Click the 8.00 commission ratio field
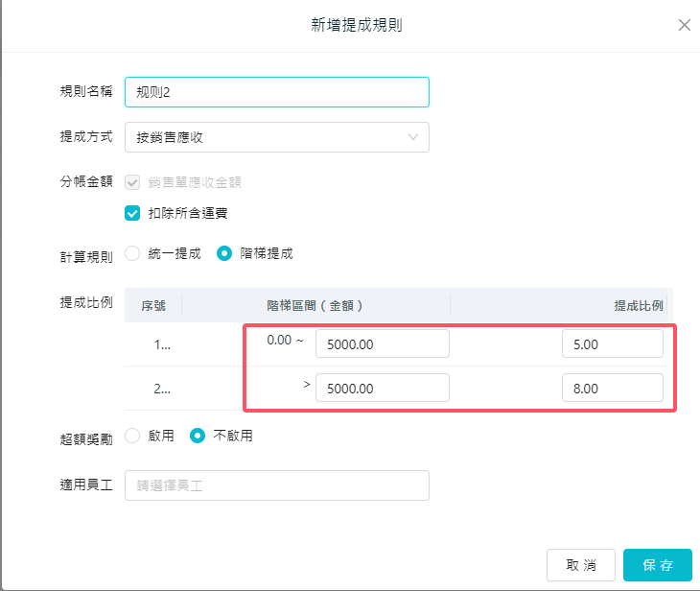 click(612, 388)
